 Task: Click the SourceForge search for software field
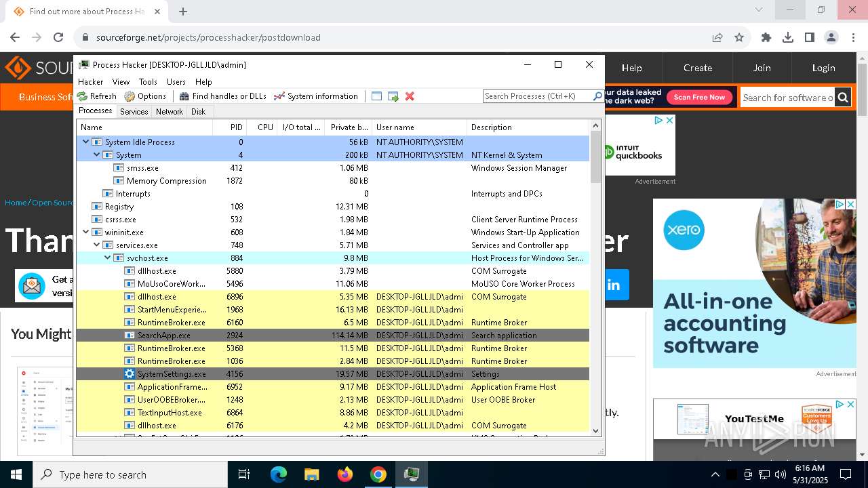tap(787, 98)
